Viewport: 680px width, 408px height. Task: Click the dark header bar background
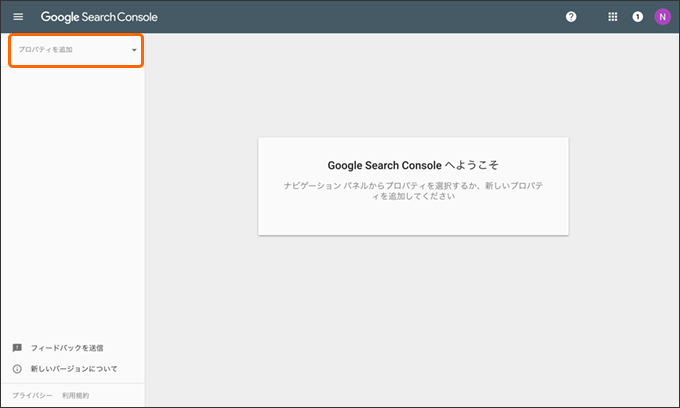[360, 16]
